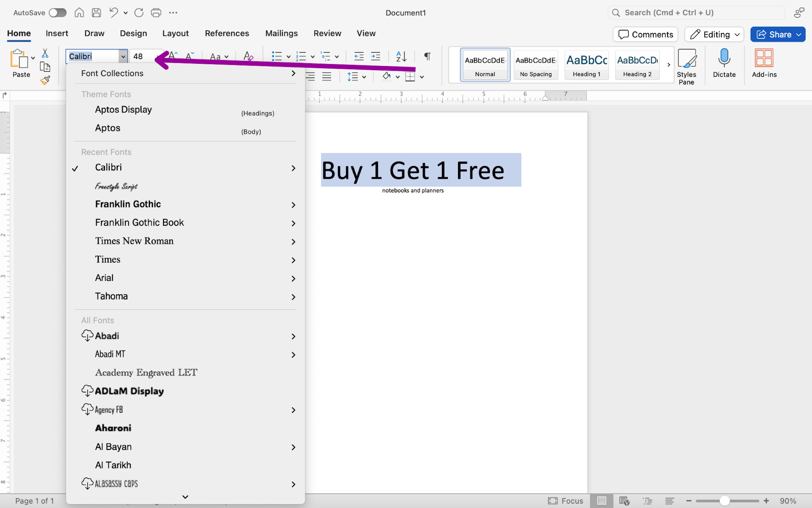Open the References tab
The image size is (812, 508).
tap(227, 33)
